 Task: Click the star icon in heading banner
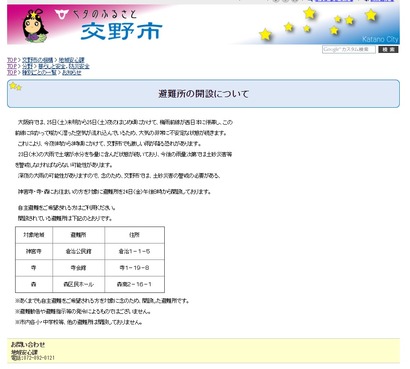15,86
